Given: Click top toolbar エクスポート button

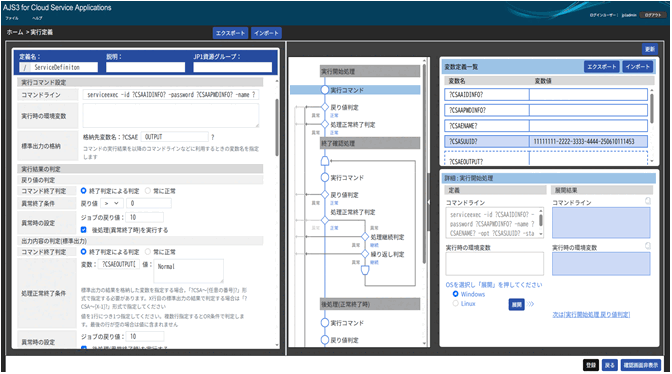Looking at the screenshot, I should coord(230,33).
